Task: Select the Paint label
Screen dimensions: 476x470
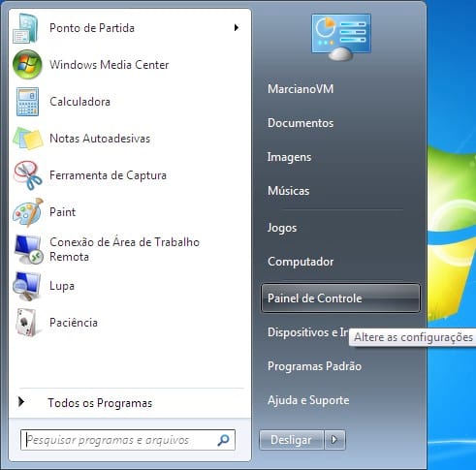Action: [x=62, y=212]
